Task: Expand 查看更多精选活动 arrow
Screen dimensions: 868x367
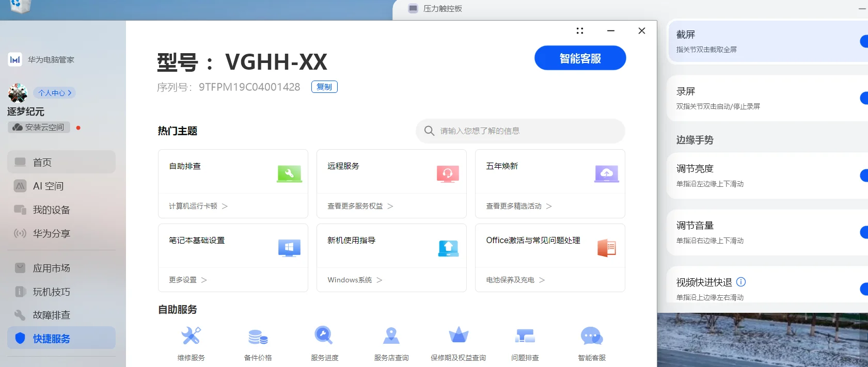Action: pyautogui.click(x=549, y=206)
